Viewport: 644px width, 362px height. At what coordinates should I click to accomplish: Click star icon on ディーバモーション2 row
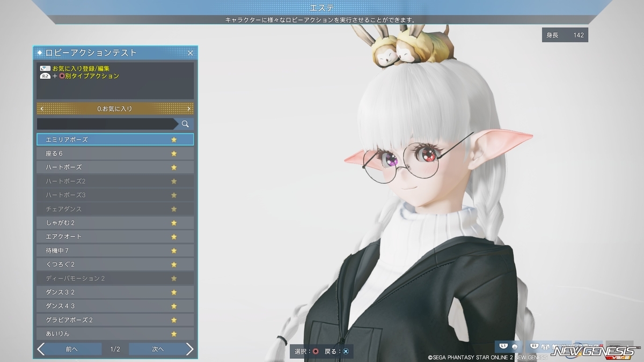click(x=174, y=278)
